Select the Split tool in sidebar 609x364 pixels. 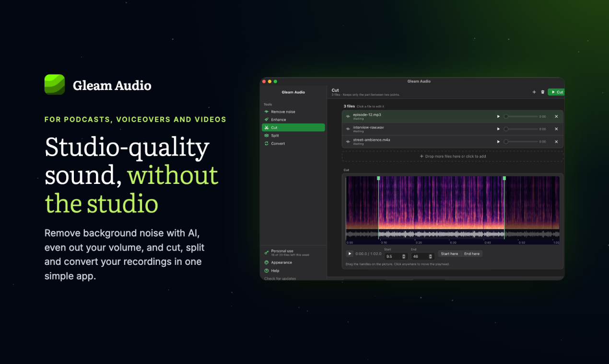tap(293, 136)
